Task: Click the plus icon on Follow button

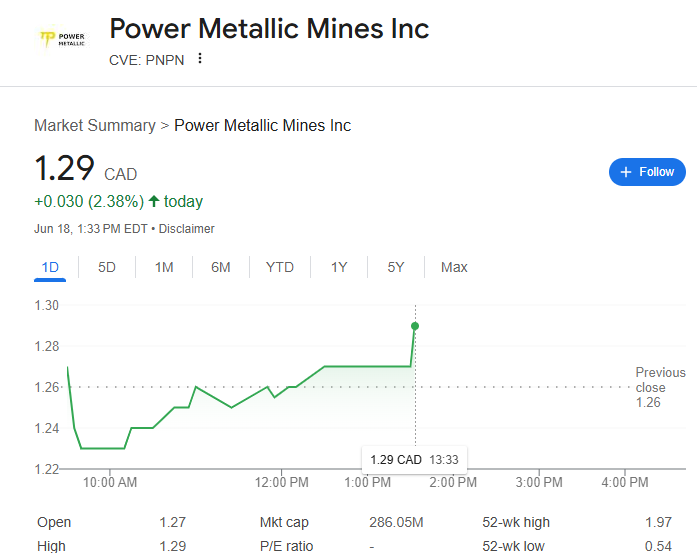Action: pos(625,172)
